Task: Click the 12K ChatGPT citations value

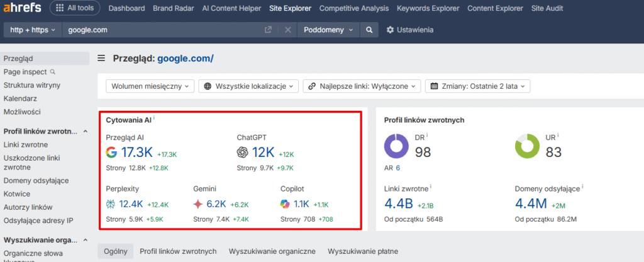Action: click(264, 152)
